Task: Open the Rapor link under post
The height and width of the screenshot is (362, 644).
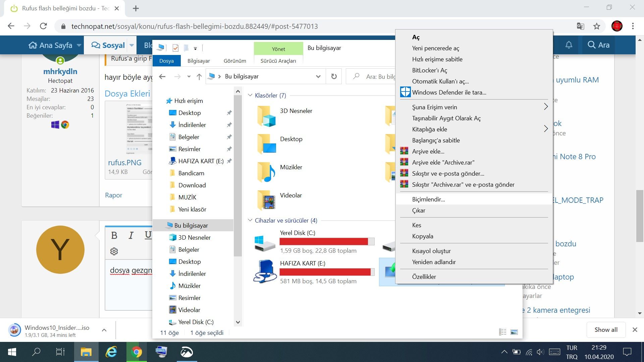Action: pyautogui.click(x=113, y=195)
